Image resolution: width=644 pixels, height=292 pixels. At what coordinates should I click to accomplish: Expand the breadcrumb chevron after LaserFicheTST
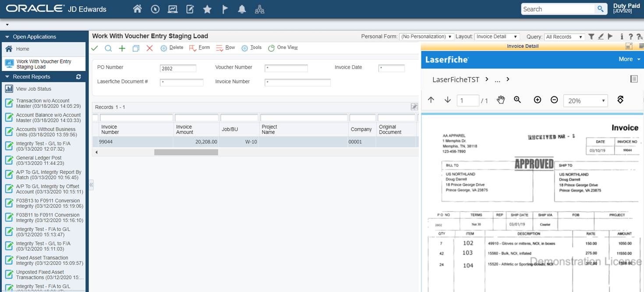(487, 79)
